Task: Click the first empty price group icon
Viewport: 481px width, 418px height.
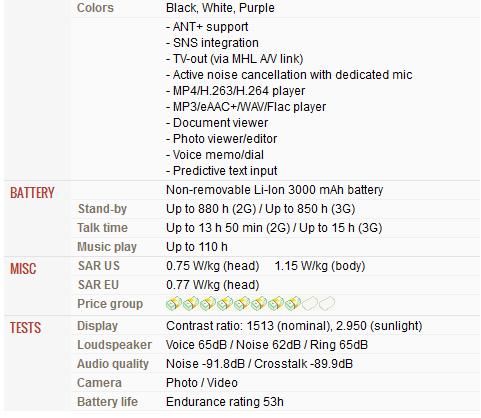Action: (x=310, y=304)
